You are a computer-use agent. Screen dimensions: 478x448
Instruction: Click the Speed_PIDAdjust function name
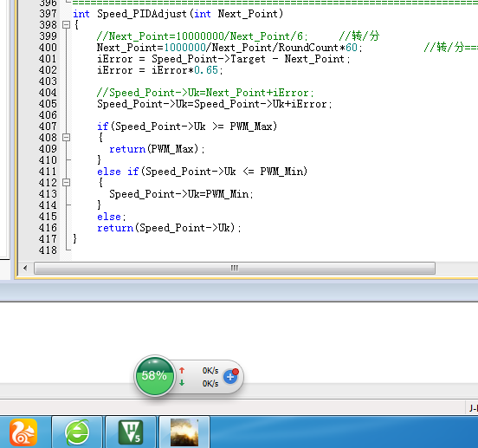point(142,14)
